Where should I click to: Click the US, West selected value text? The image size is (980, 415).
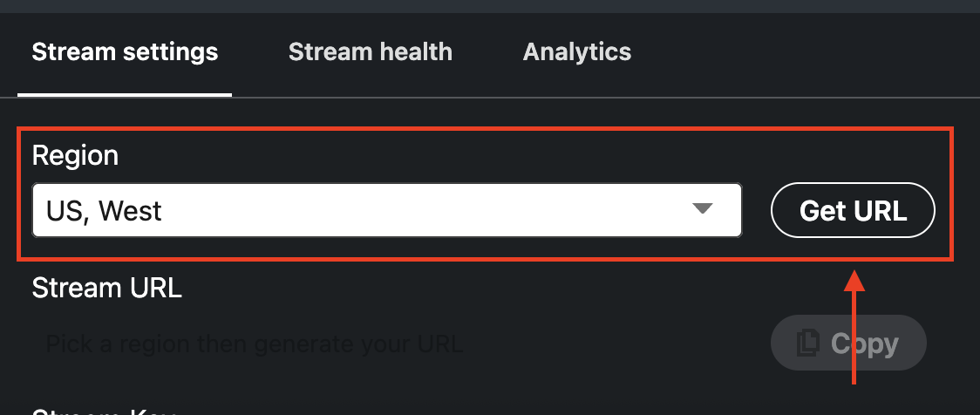pos(105,210)
